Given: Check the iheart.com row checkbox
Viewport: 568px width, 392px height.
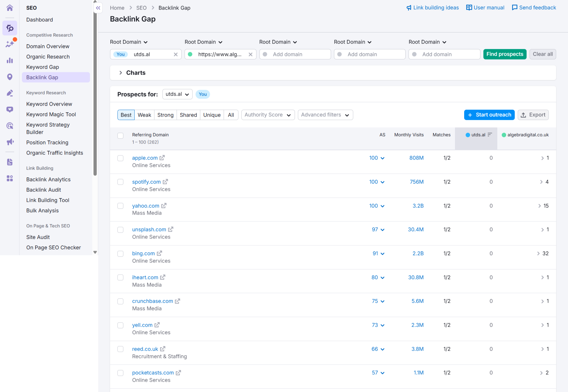Looking at the screenshot, I should pyautogui.click(x=120, y=278).
